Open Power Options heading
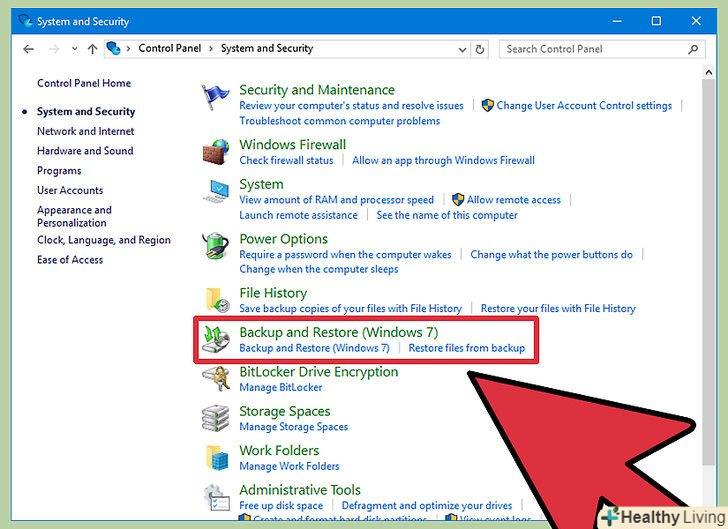728x529 pixels. click(283, 239)
